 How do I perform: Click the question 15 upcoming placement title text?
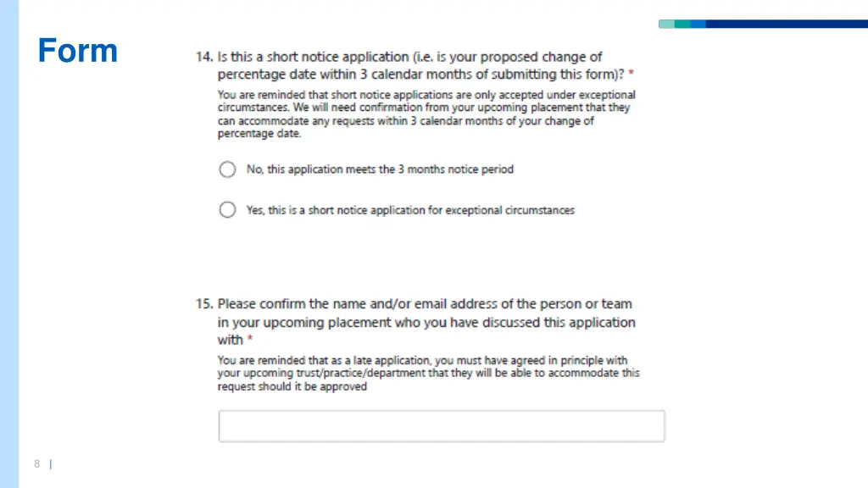pos(426,321)
